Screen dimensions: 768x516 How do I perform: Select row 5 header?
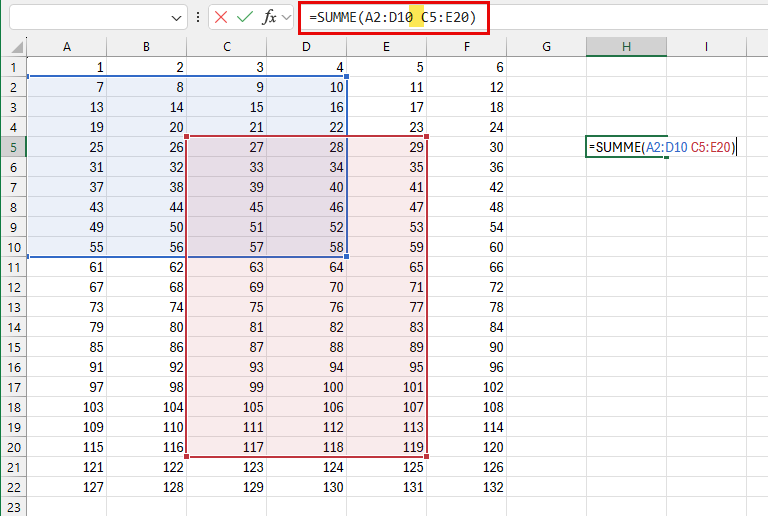(x=14, y=147)
